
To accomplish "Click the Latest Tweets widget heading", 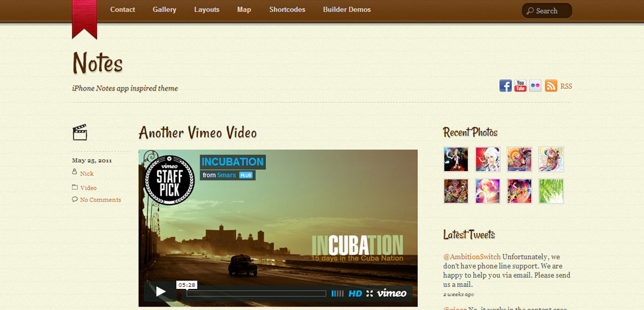I will click(469, 235).
